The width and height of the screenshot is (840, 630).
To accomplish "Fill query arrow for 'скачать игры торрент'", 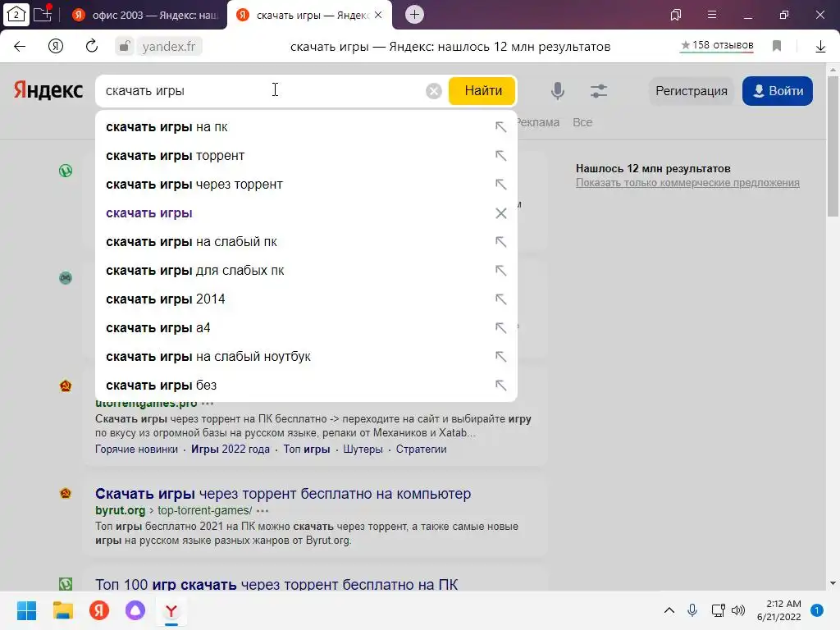I will pyautogui.click(x=501, y=156).
